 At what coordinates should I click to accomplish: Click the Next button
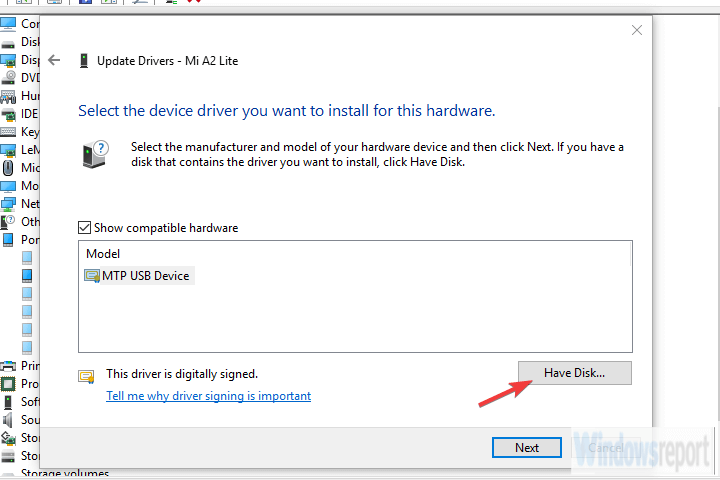click(527, 447)
